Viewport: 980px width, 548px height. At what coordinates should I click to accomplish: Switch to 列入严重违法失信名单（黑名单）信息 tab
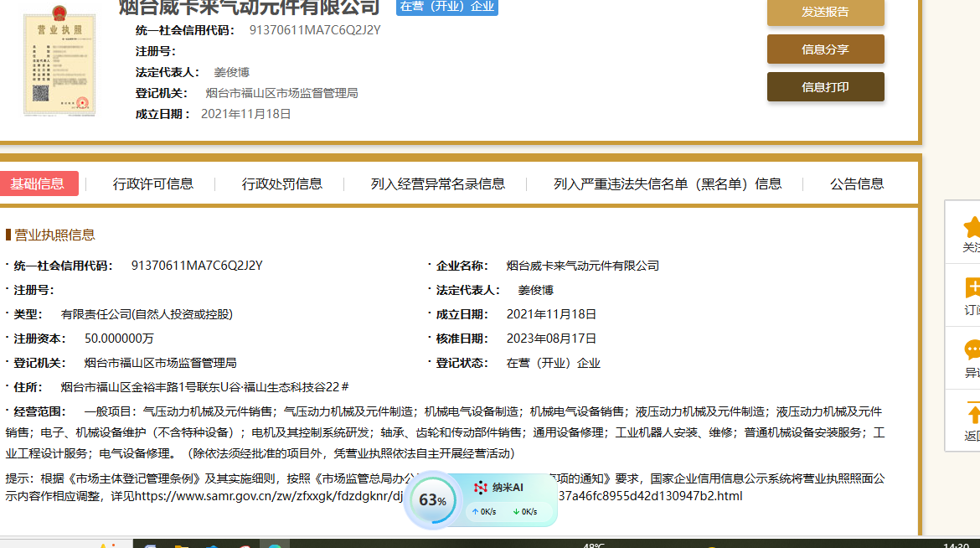pyautogui.click(x=668, y=184)
